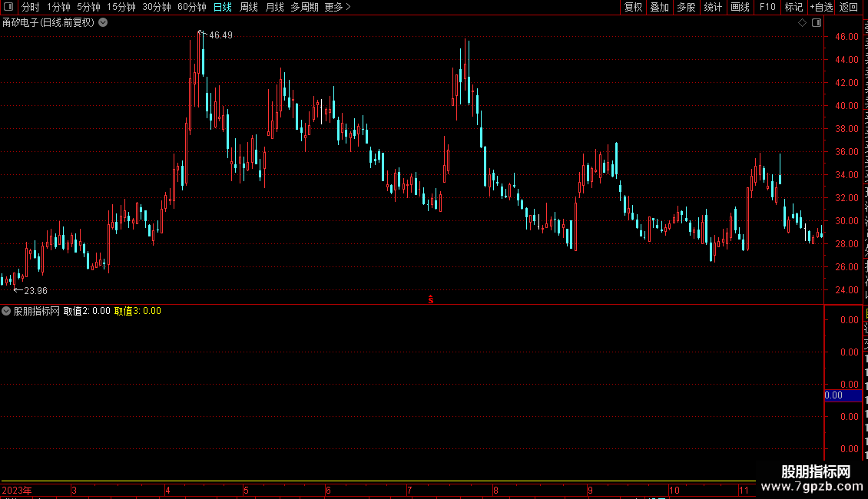Image resolution: width=868 pixels, height=499 pixels.
Task: Open the 画线 drawing tools
Action: (x=740, y=7)
